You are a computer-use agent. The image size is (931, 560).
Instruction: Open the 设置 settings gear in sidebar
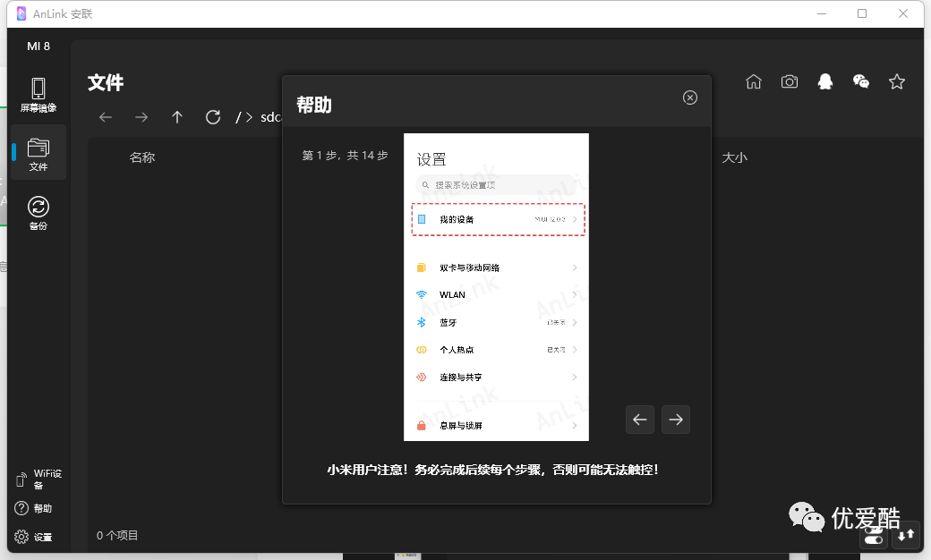pos(33,537)
